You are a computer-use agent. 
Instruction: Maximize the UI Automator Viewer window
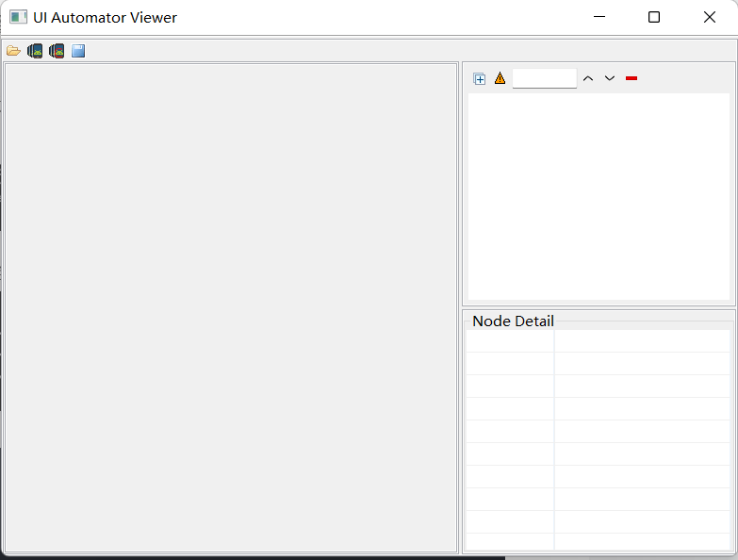pos(654,17)
